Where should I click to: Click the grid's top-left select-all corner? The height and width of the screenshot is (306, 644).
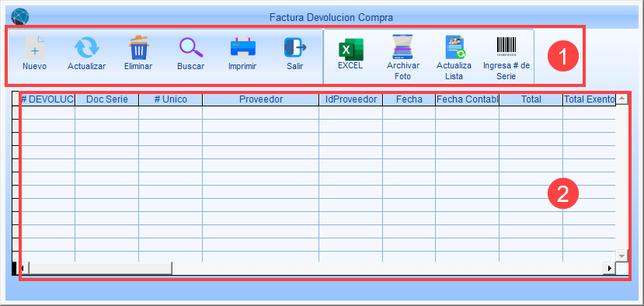16,99
